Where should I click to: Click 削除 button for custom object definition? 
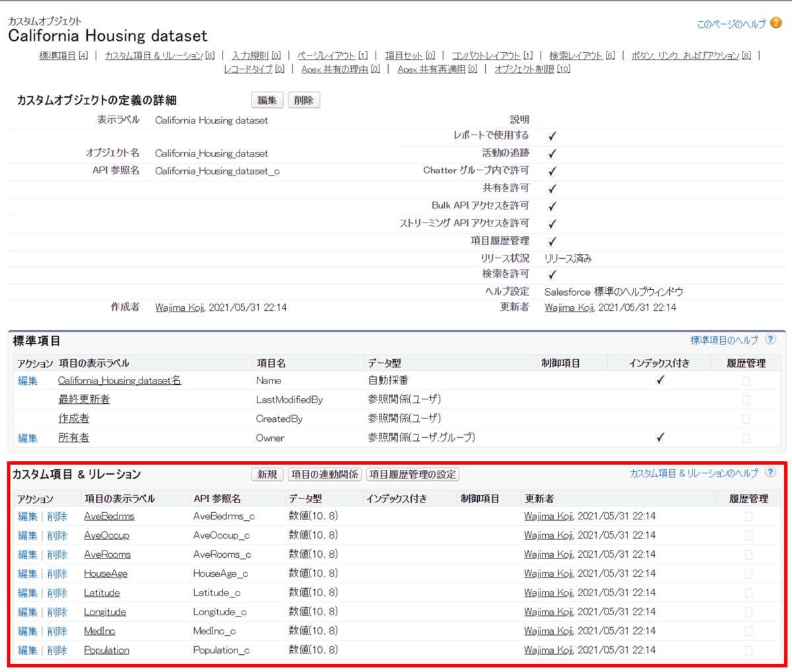pyautogui.click(x=304, y=100)
